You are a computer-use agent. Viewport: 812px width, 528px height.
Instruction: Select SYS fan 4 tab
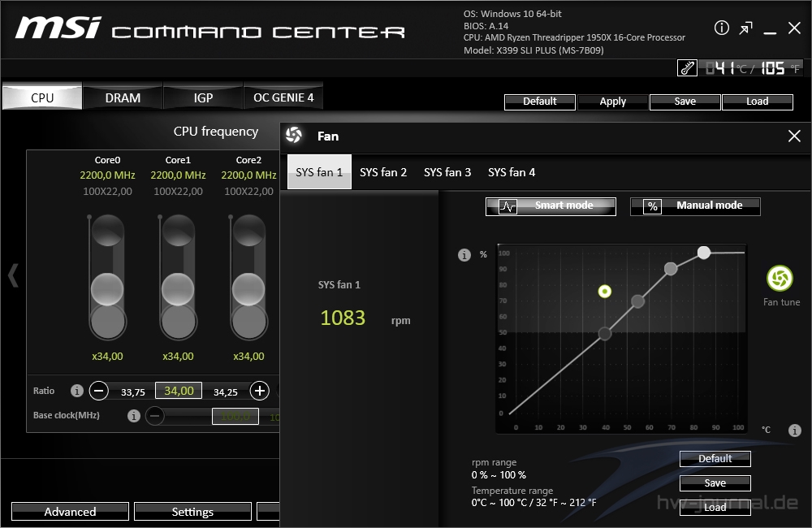point(512,172)
